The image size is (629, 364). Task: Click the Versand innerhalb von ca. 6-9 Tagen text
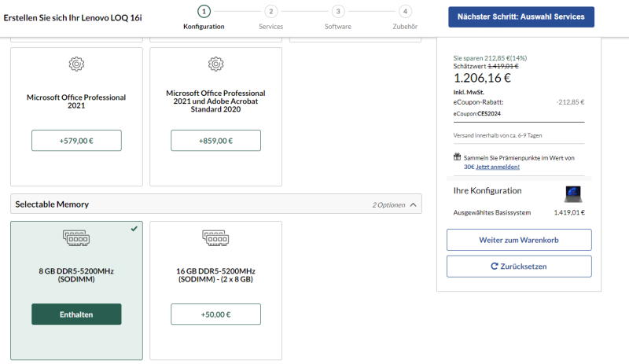point(498,135)
